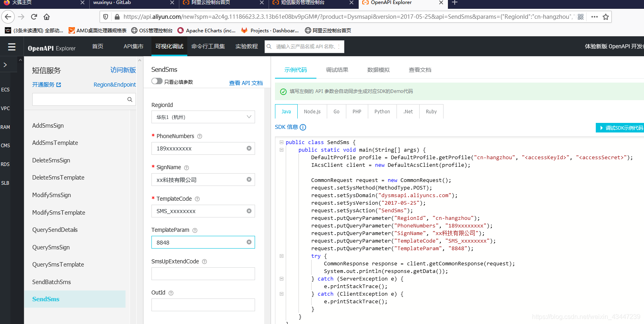Screen dimensions: 644x324
Task: Focus the OutId input field
Action: coord(203,305)
